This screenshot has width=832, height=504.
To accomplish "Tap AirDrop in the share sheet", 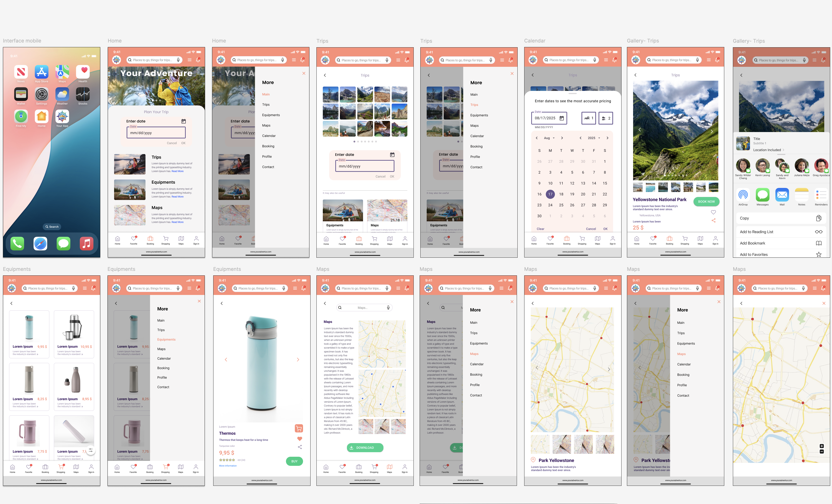I will [743, 195].
